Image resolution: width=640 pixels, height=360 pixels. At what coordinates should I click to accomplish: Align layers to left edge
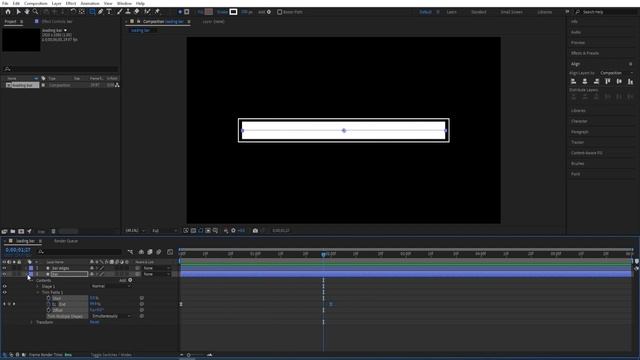(x=573, y=82)
